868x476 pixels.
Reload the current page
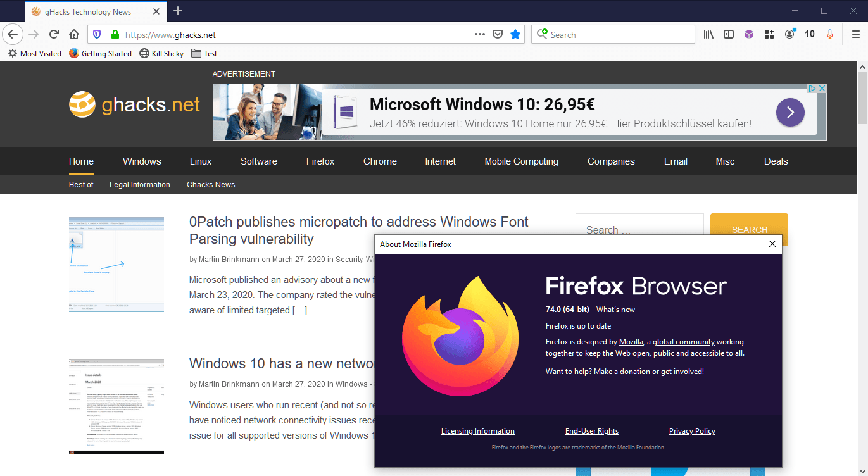click(x=54, y=34)
